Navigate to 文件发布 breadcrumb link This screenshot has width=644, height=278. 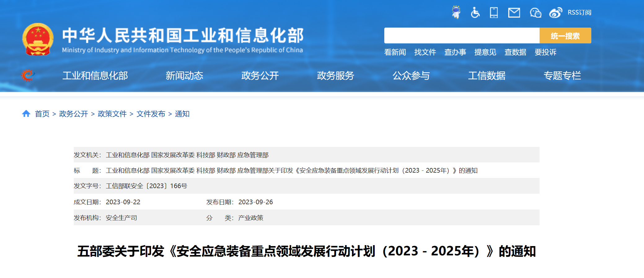(x=151, y=114)
